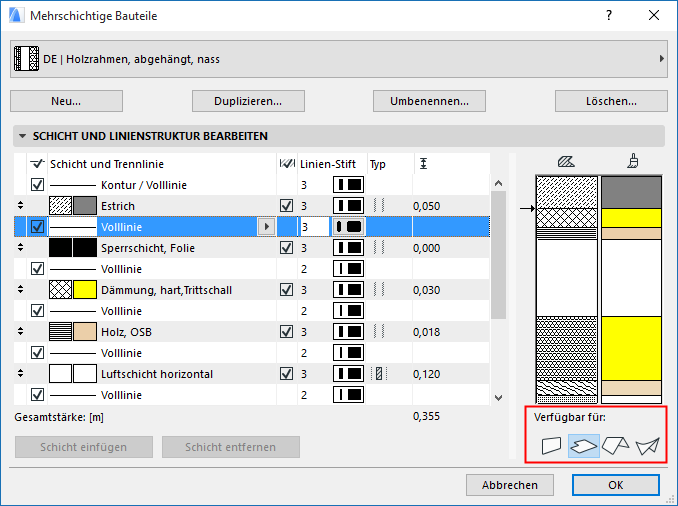678x506 pixels.
Task: Cancel the dialog with Abbrechen
Action: pos(510,485)
